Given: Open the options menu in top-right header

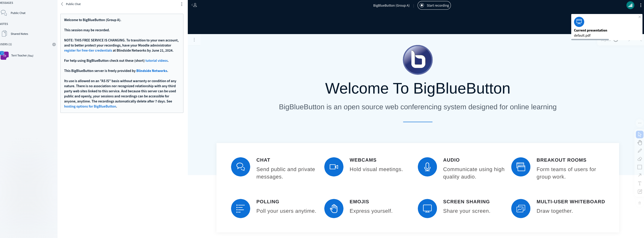Looking at the screenshot, I should tap(641, 5).
